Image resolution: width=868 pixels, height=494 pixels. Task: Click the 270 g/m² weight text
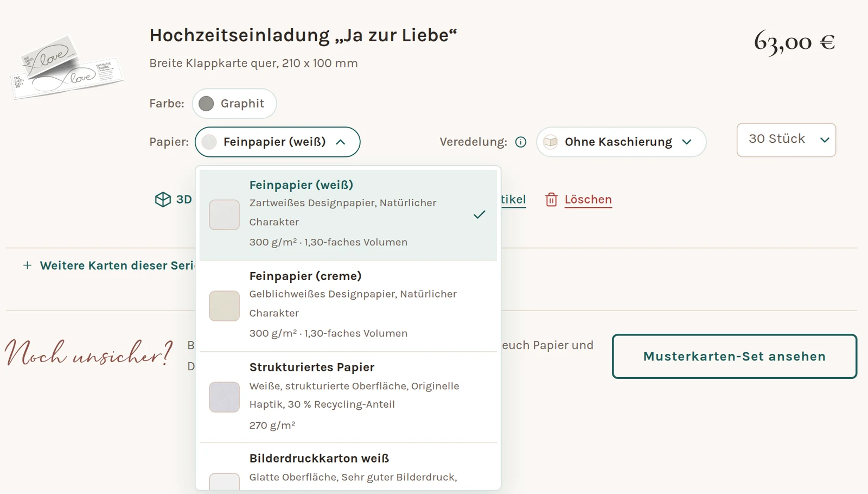point(272,426)
